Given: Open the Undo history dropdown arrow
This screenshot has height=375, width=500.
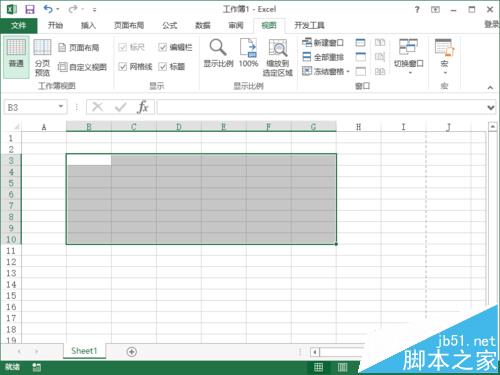Looking at the screenshot, I should pyautogui.click(x=58, y=9).
